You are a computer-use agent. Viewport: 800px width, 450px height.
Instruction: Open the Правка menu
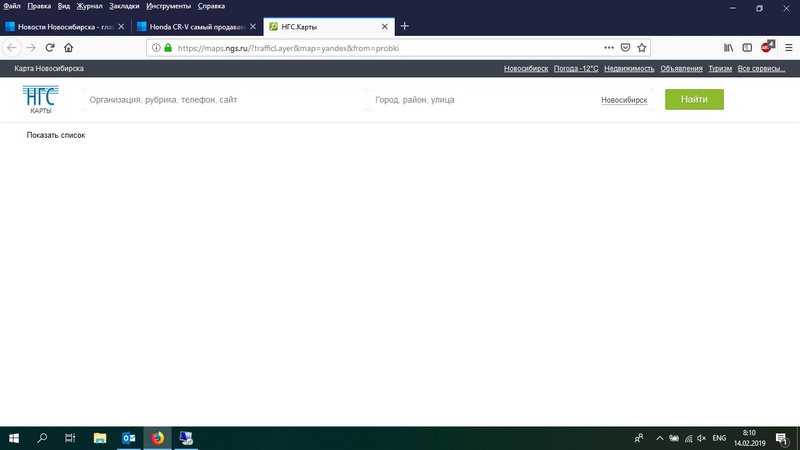[39, 6]
